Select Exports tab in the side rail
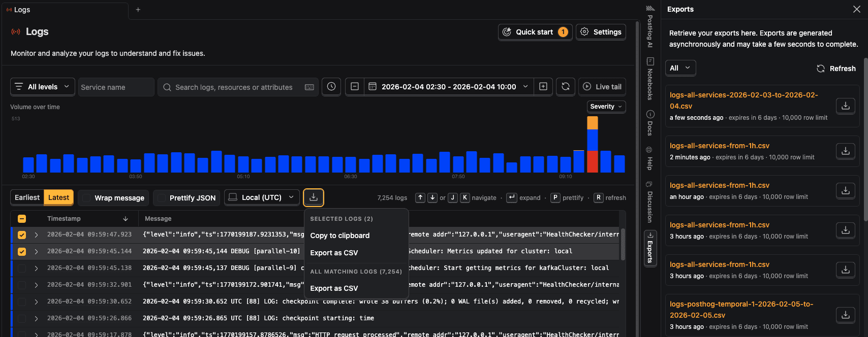868x337 pixels. pos(650,248)
